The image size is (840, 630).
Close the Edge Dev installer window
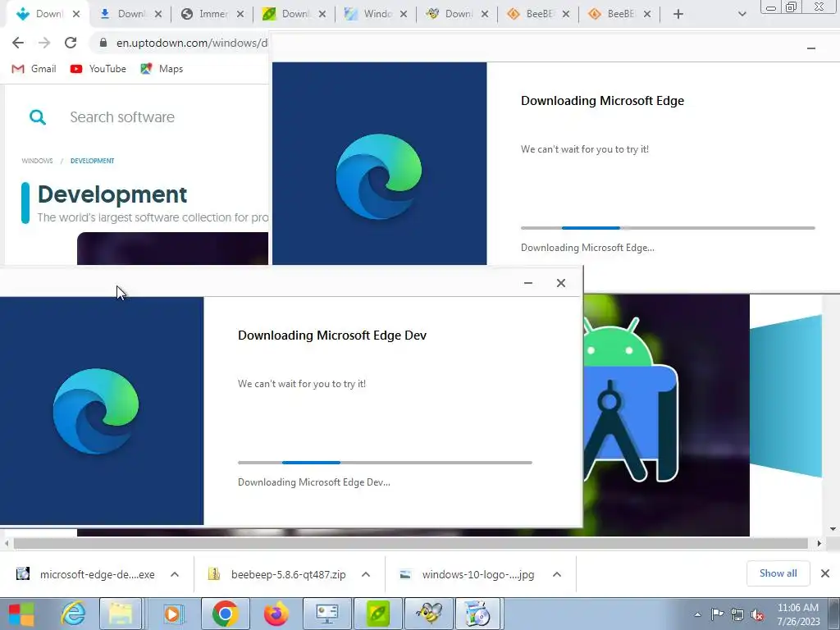tap(561, 283)
